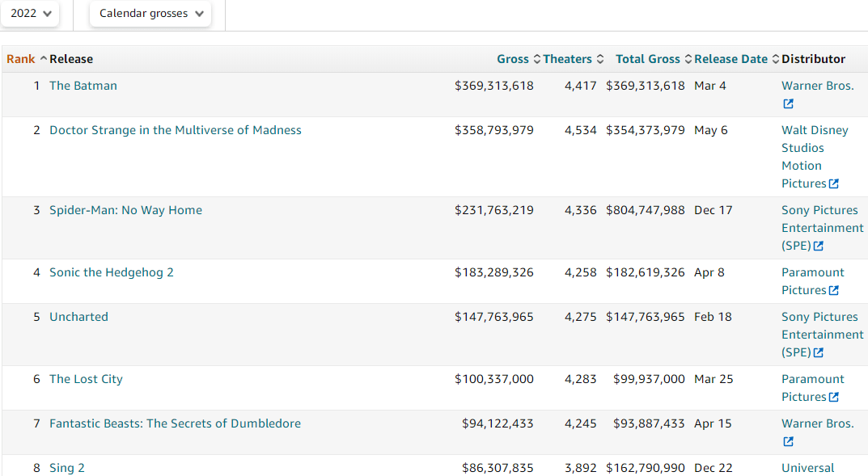Open the 2022 year dropdown
Image resolution: width=868 pixels, height=476 pixels.
coord(30,14)
